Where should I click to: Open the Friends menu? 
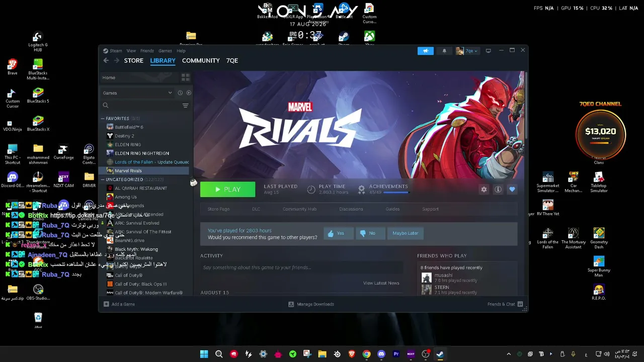[147, 51]
